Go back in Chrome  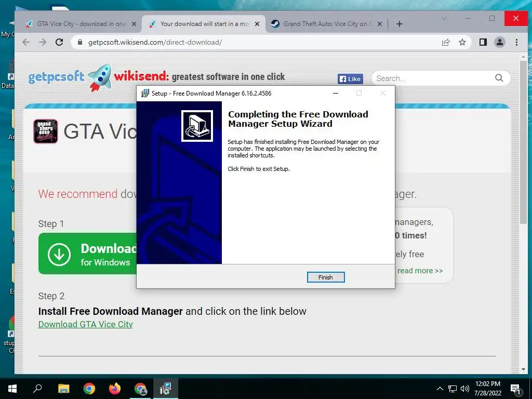[x=26, y=42]
